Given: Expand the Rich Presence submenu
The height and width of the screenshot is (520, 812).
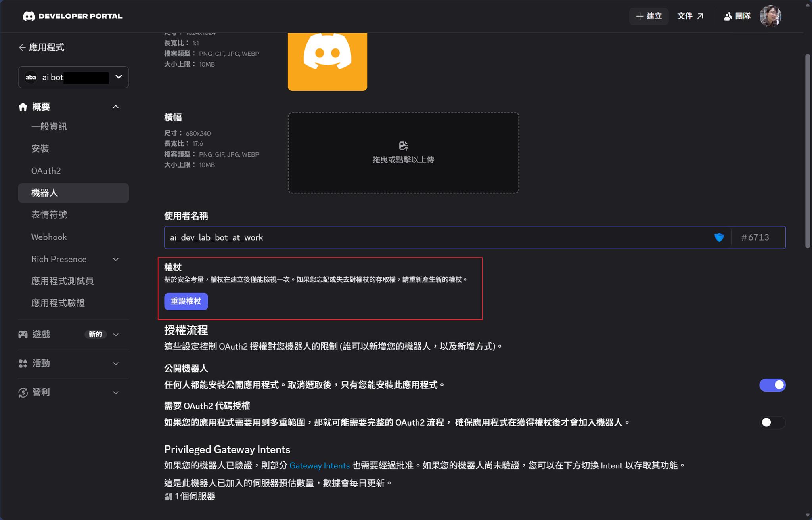Looking at the screenshot, I should click(116, 259).
